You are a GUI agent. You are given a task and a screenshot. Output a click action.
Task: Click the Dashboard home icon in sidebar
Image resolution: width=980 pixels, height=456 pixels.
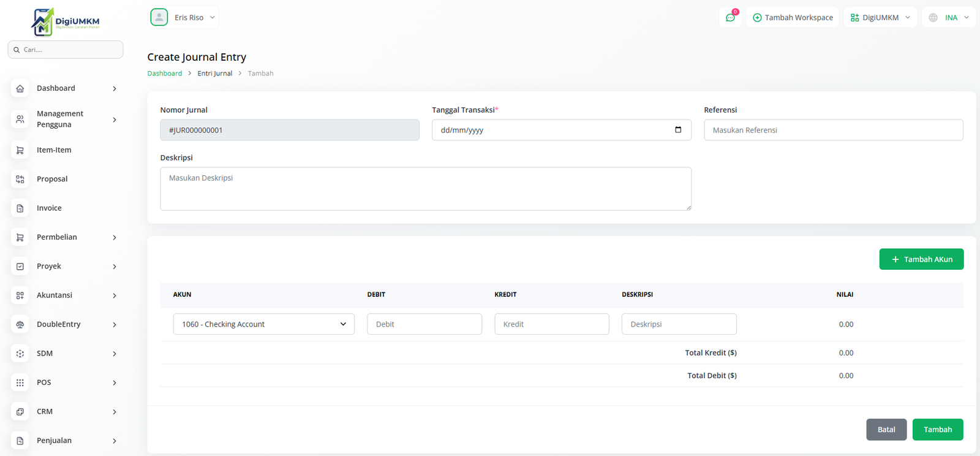point(20,88)
